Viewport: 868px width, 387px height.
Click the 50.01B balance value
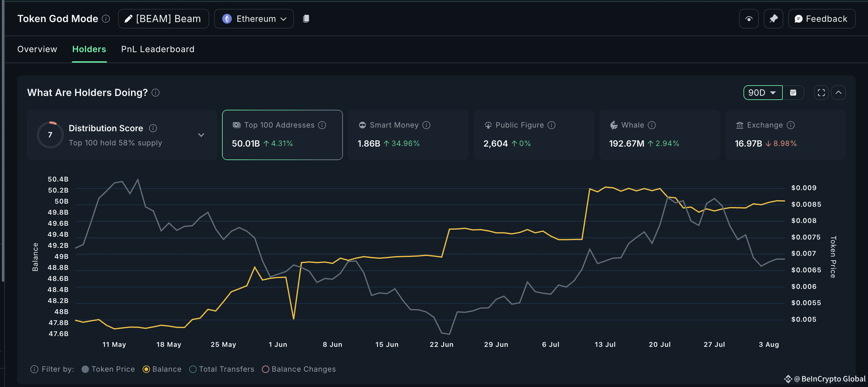pos(246,144)
